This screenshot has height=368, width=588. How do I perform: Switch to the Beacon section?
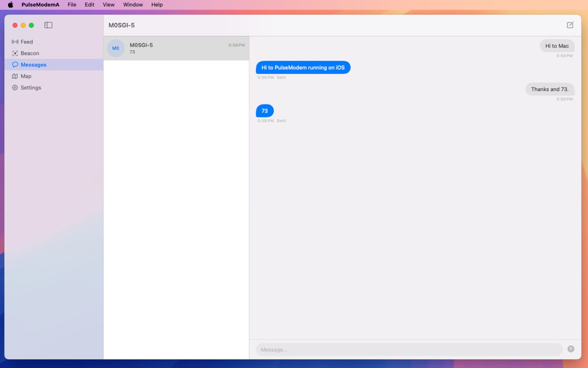[30, 53]
